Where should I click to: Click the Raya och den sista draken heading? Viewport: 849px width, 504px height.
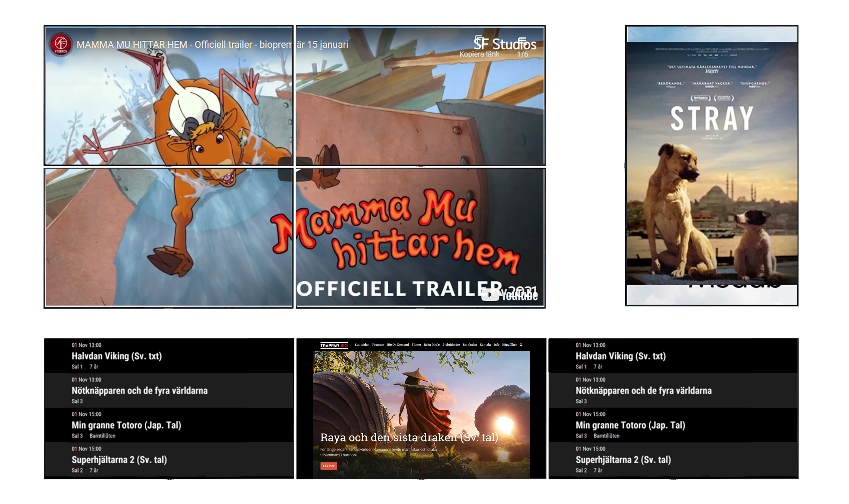(409, 437)
